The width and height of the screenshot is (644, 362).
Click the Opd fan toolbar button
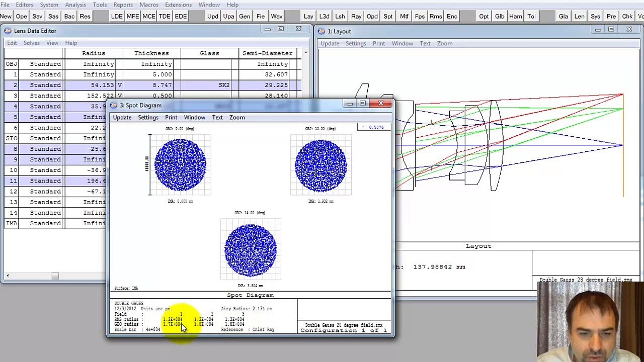point(372,16)
